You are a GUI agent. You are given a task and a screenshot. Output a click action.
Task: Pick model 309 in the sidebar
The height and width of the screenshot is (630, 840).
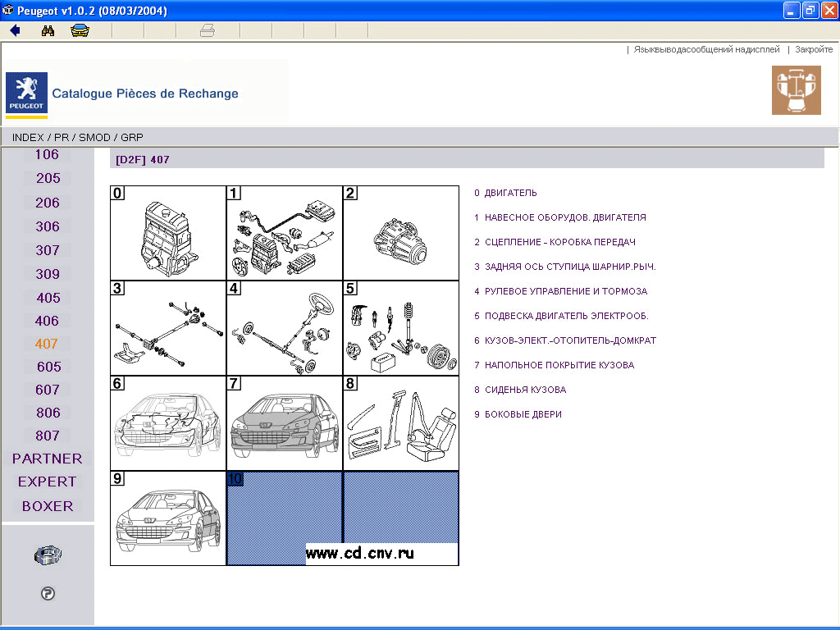point(48,274)
